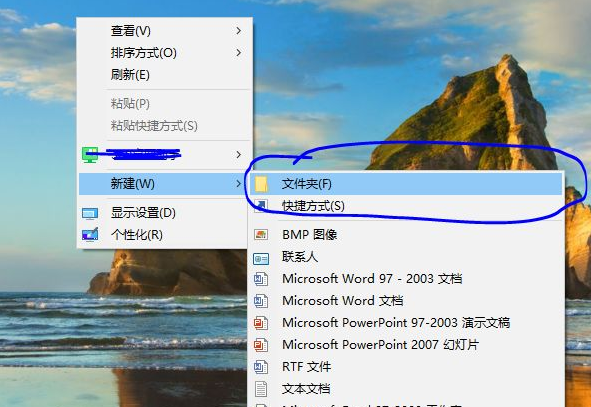591x407 pixels.
Task: Expand arrow of the scribbled-out menu entry
Action: pos(239,155)
